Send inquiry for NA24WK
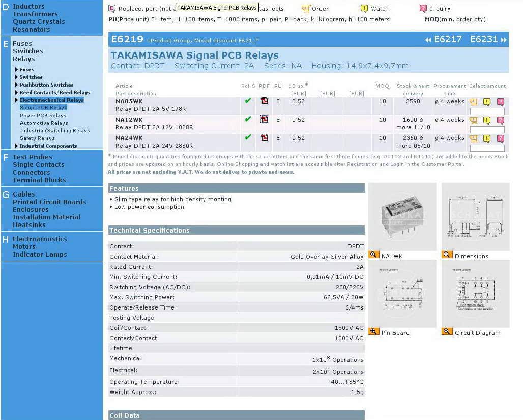Viewport: 523px width, 420px height. [x=500, y=138]
